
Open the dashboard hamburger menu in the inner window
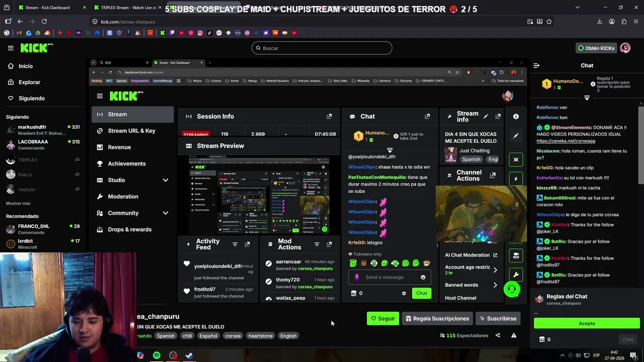[x=100, y=96]
